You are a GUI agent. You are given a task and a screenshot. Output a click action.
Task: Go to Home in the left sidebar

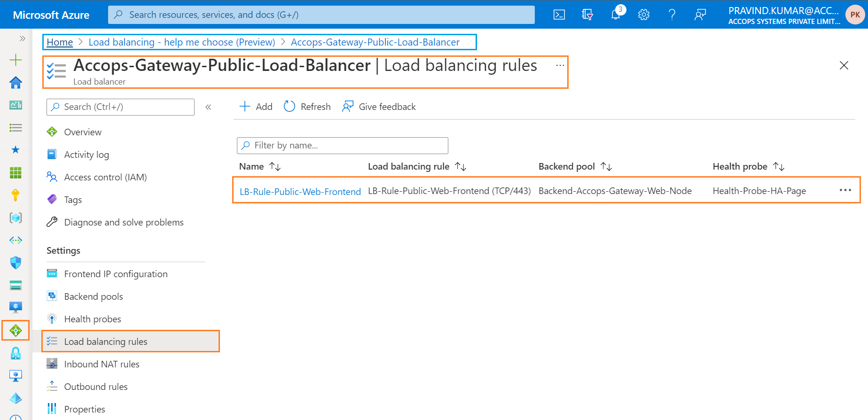[16, 83]
